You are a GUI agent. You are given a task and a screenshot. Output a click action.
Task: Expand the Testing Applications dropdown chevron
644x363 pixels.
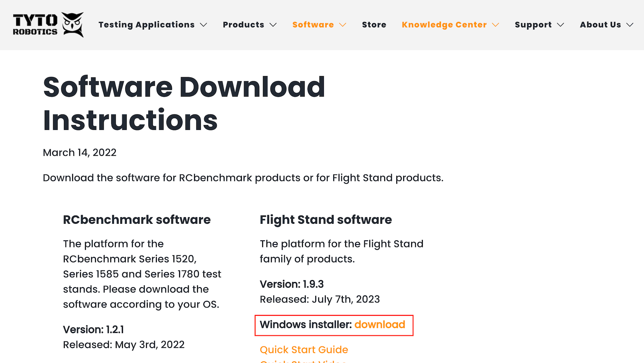pos(204,25)
